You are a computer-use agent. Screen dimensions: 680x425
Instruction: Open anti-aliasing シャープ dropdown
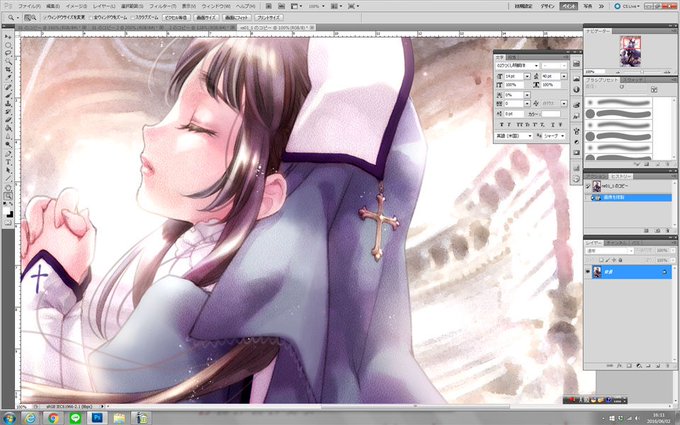click(x=554, y=136)
